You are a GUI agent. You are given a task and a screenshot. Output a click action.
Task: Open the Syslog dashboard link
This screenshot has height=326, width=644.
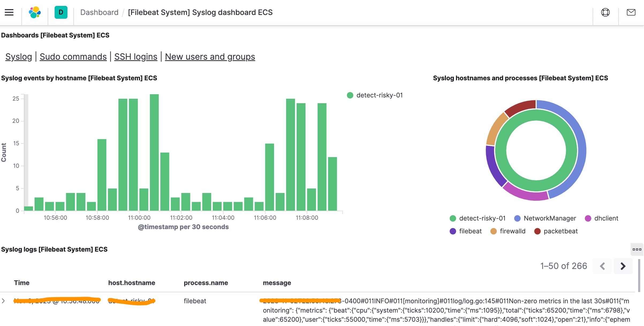coord(19,57)
